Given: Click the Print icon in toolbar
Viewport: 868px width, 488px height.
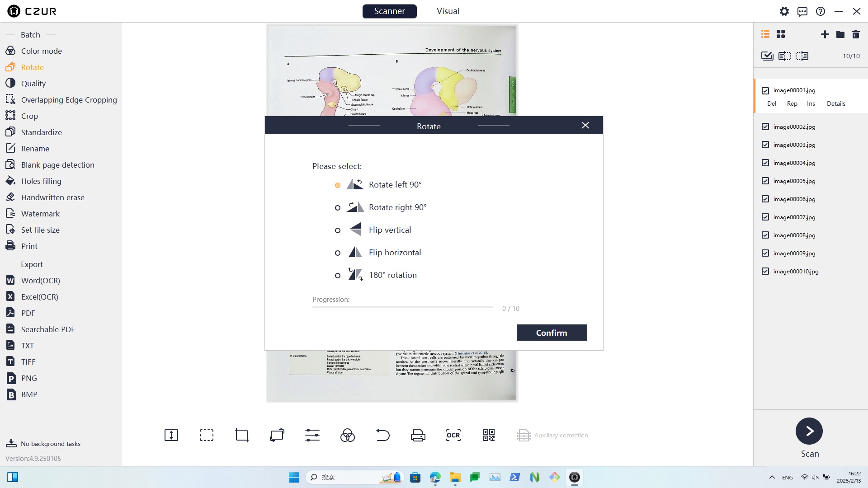Looking at the screenshot, I should click(418, 435).
